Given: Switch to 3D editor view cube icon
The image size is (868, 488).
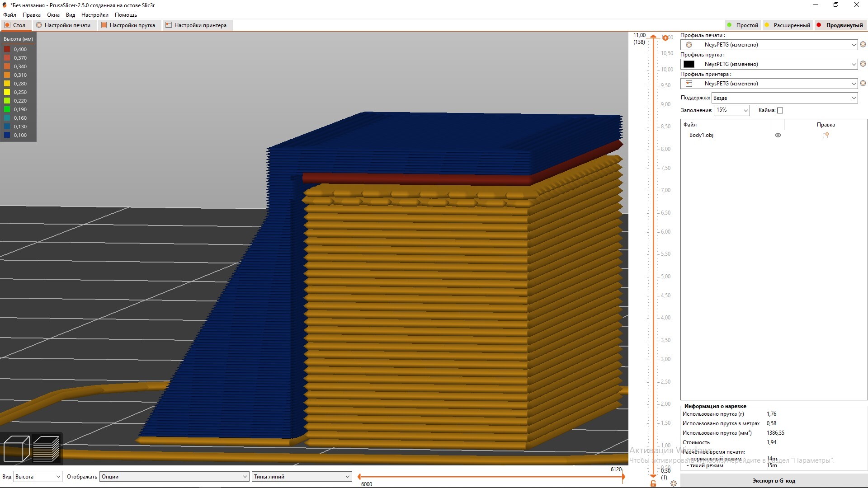Looking at the screenshot, I should 16,448.
